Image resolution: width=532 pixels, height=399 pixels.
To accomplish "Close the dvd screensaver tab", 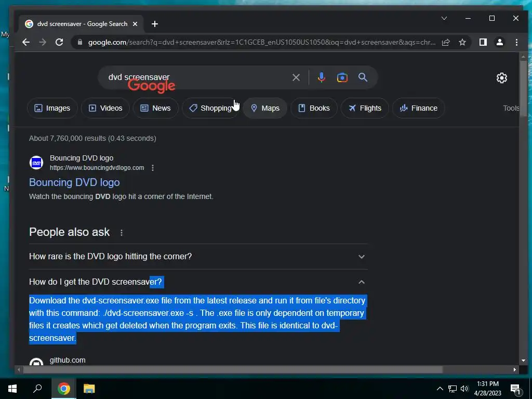I will click(135, 24).
